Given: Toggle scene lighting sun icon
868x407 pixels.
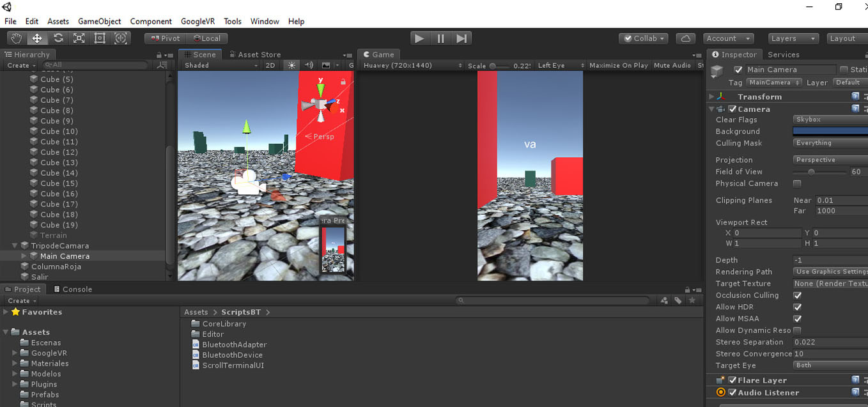Looking at the screenshot, I should pos(291,65).
